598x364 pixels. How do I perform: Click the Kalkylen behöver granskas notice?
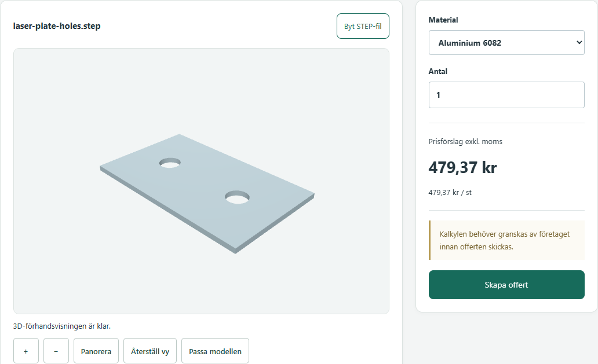point(506,240)
